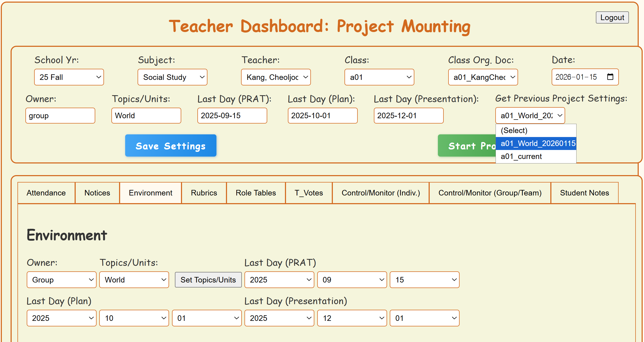
Task: Switch to the Attendance tab
Action: click(46, 193)
